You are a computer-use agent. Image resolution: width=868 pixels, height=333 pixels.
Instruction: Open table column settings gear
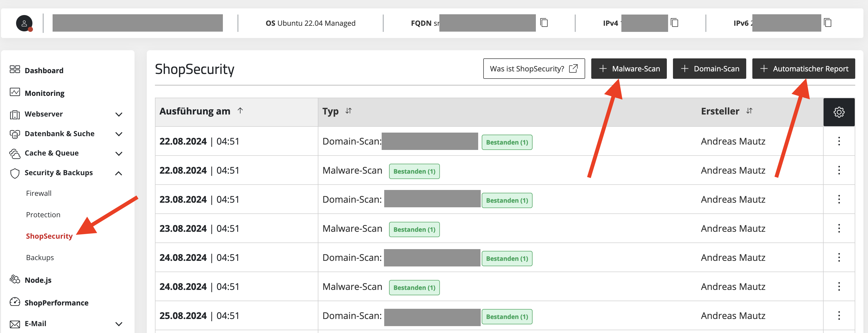pyautogui.click(x=839, y=112)
